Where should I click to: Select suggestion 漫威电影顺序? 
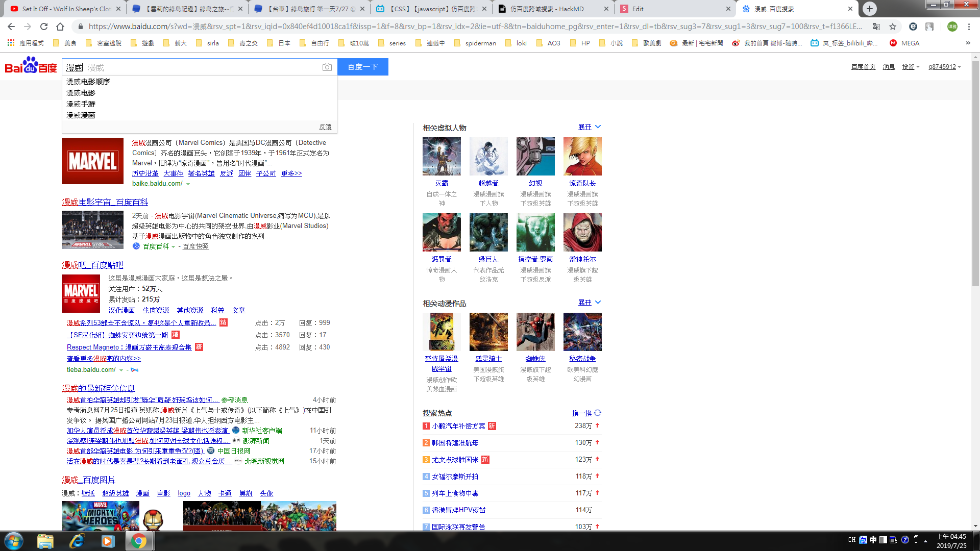coord(88,82)
